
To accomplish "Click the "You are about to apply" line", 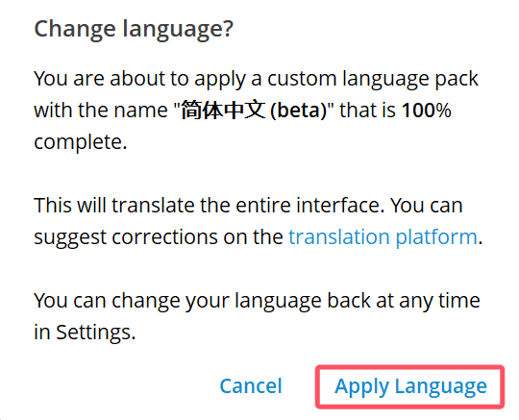I will click(x=139, y=80).
